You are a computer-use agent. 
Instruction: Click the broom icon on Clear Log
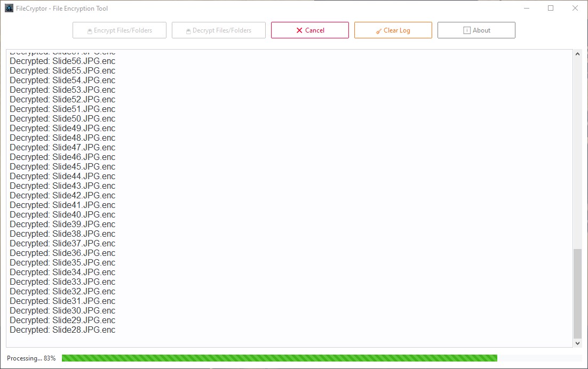click(379, 31)
